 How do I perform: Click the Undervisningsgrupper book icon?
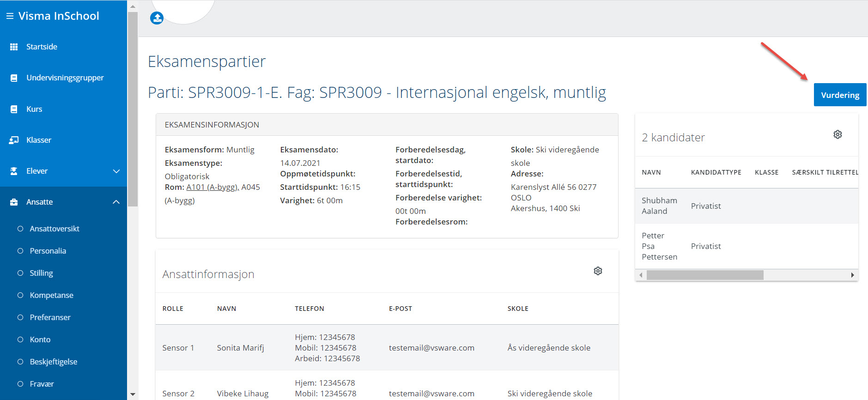click(14, 78)
